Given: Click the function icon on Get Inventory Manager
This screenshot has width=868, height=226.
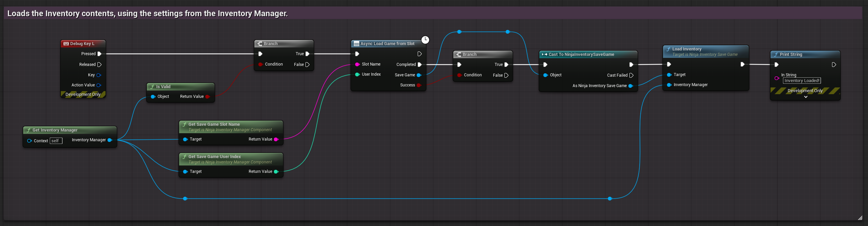Looking at the screenshot, I should (29, 130).
